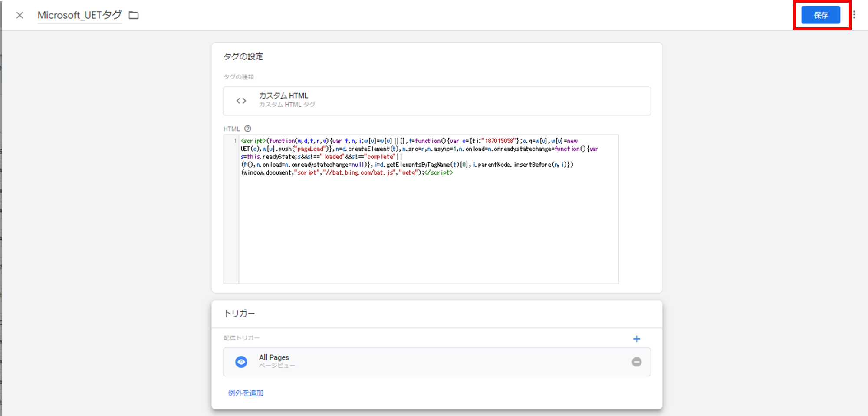Select the All Pages trigger row

click(x=437, y=362)
